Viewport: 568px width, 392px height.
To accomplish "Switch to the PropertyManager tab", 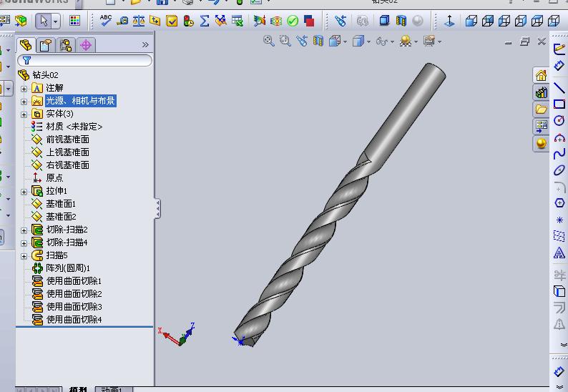I will click(46, 45).
